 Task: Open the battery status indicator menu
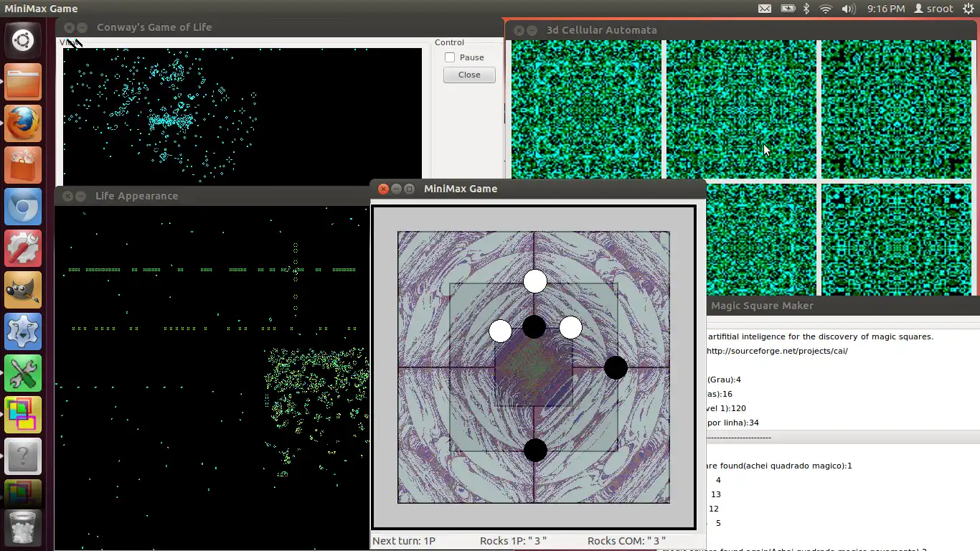(x=787, y=9)
